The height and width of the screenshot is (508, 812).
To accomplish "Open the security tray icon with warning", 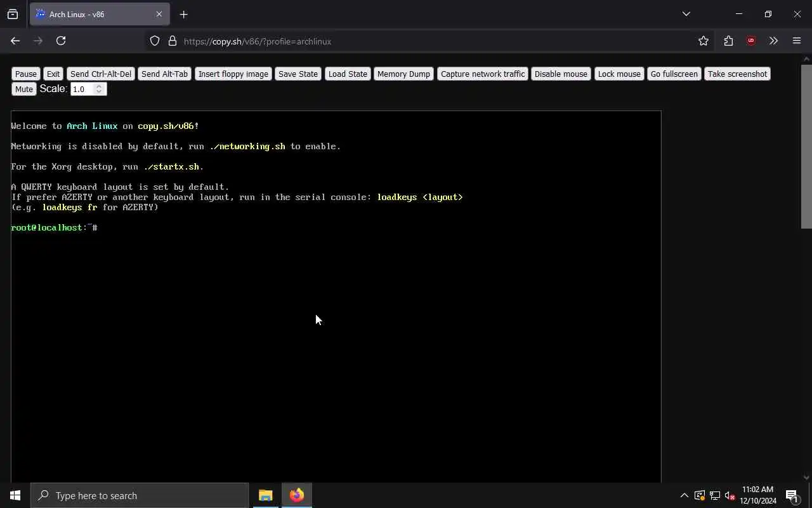I will [700, 495].
